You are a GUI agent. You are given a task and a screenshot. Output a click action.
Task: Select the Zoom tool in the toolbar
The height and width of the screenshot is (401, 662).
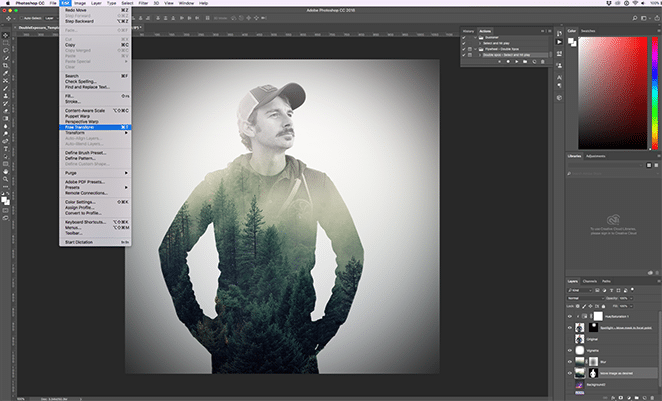[5, 179]
